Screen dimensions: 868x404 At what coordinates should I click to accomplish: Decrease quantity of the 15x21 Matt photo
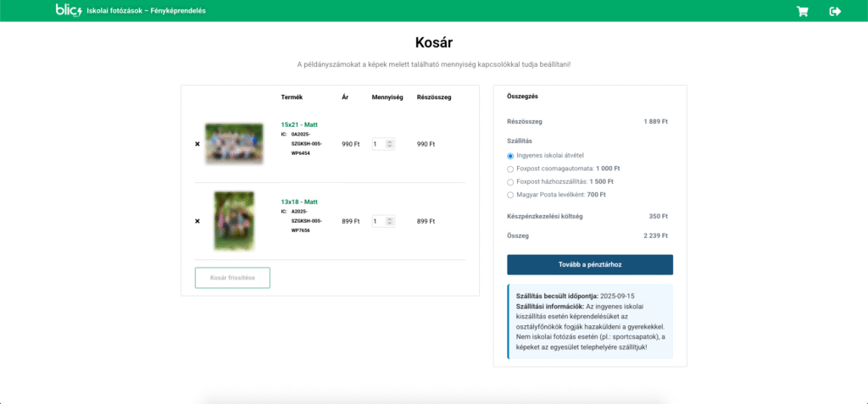pyautogui.click(x=390, y=147)
